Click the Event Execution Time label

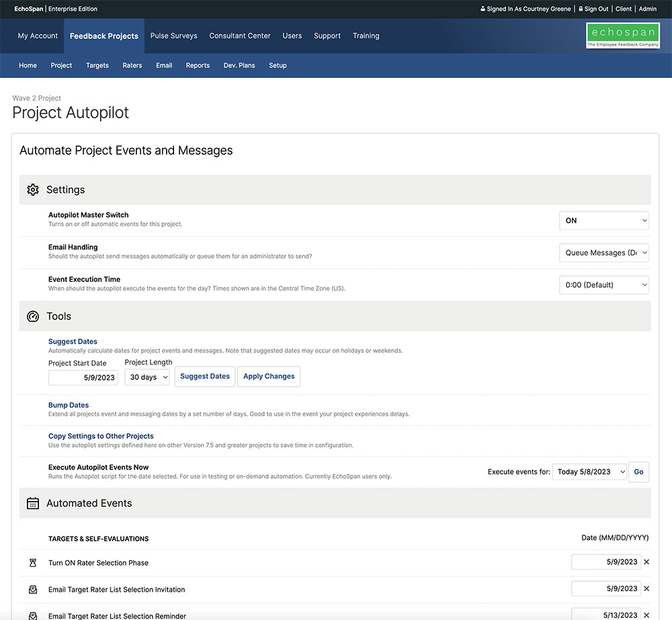(x=85, y=279)
